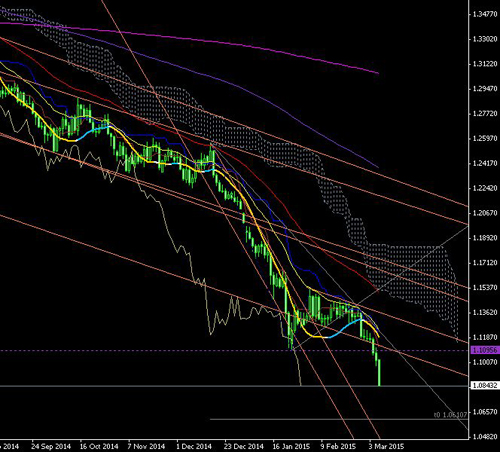Image resolution: width=500 pixels, height=452 pixels.
Task: Click the purple 1.10956 price tag
Action: point(485,350)
